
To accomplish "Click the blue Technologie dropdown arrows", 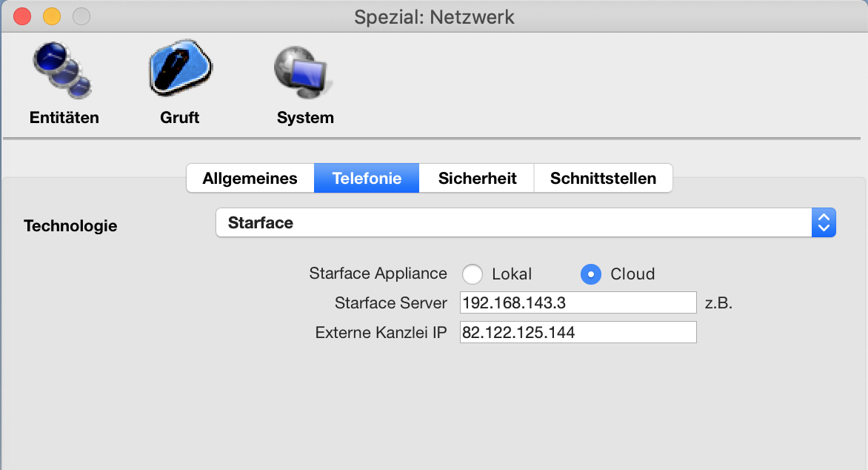I will [824, 222].
